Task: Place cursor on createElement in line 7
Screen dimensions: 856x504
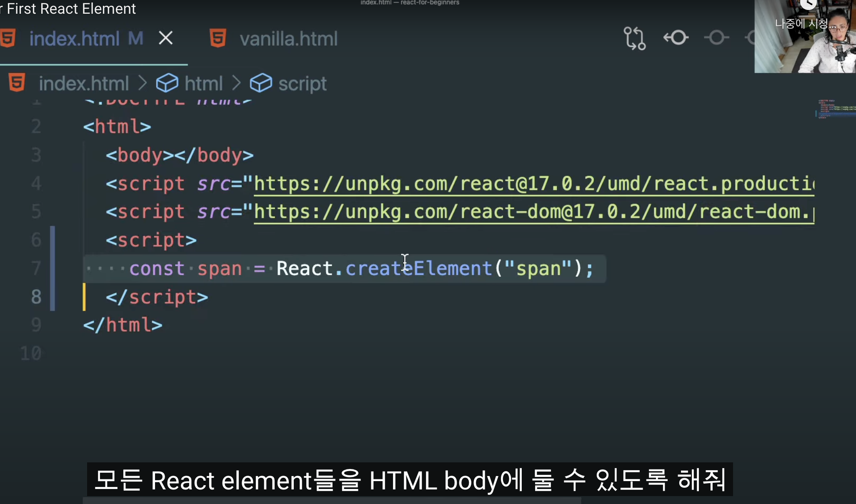Action: tap(419, 269)
